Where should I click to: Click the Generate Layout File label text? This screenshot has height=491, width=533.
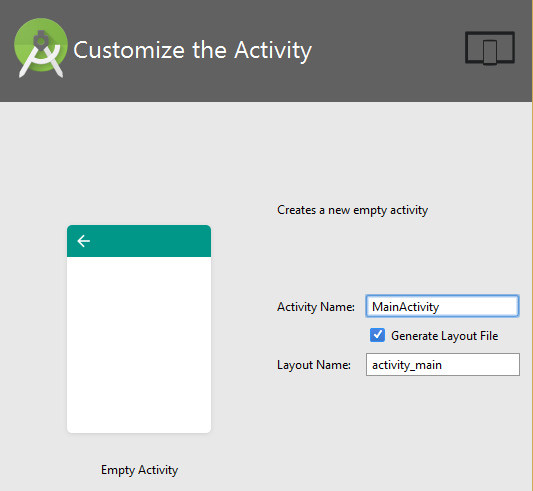pos(445,336)
